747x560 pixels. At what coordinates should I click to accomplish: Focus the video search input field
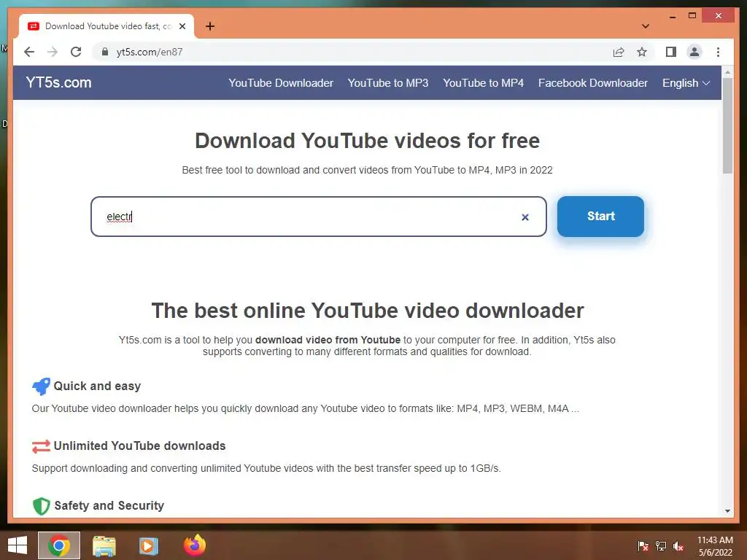pos(318,217)
